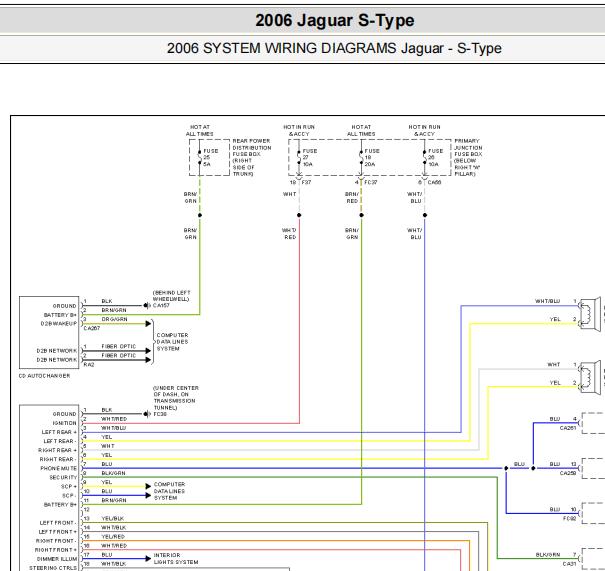Select the FUSE 25 5A symbol
This screenshot has width=605, height=571.
pyautogui.click(x=200, y=157)
